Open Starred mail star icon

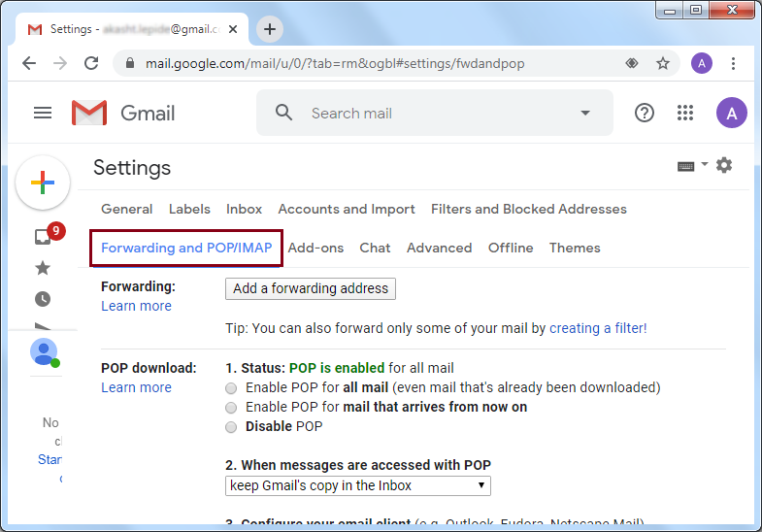[x=43, y=268]
